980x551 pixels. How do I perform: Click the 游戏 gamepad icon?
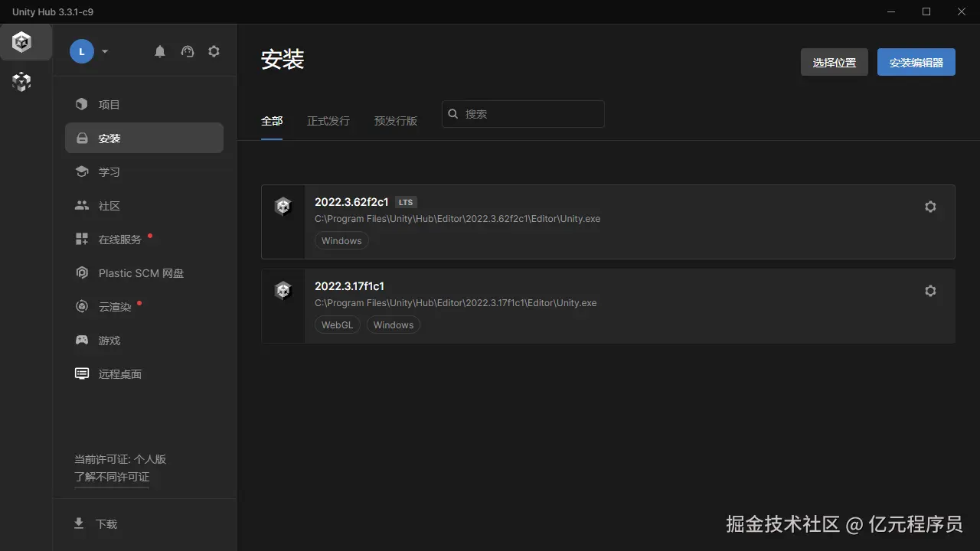click(x=82, y=340)
